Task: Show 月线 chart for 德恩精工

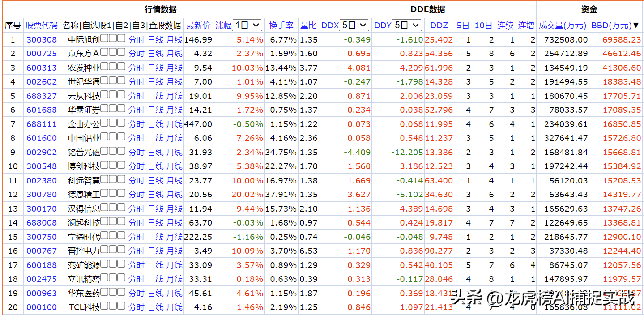Action: click(x=174, y=195)
